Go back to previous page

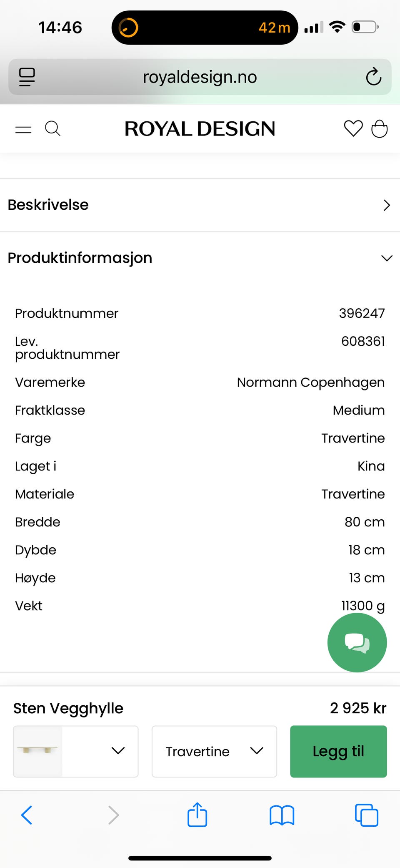(x=27, y=815)
